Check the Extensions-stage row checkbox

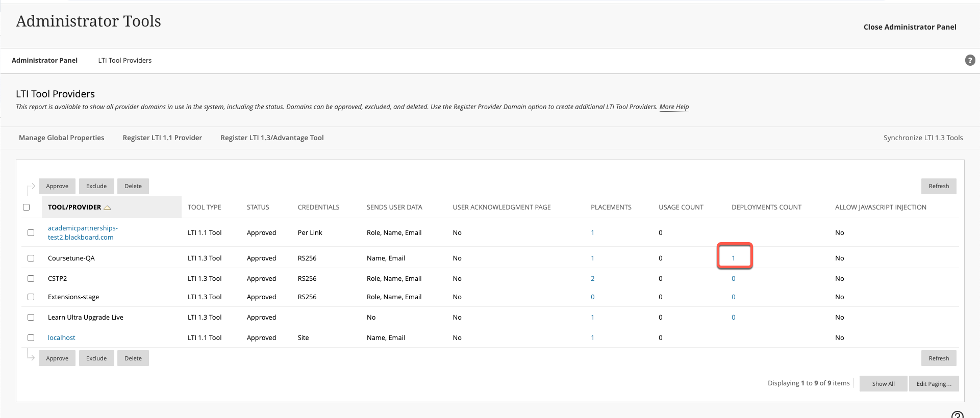coord(31,297)
